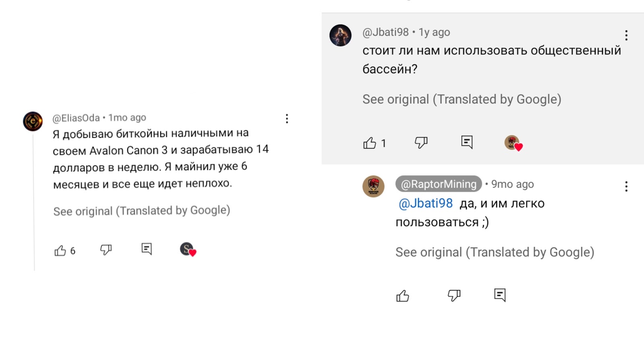The width and height of the screenshot is (644, 362).
Task: Reply to the @EliasOda comment
Action: click(147, 249)
